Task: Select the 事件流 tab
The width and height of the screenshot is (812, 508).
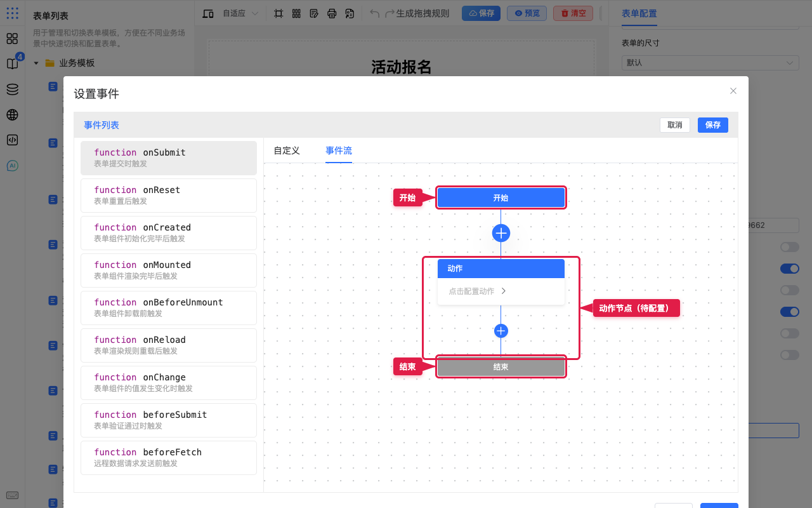Action: point(339,150)
